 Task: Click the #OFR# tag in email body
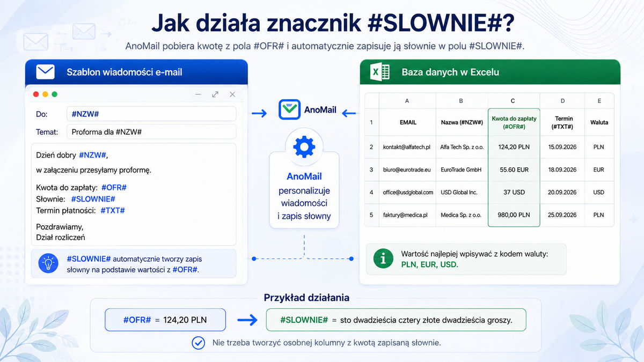pyautogui.click(x=114, y=188)
